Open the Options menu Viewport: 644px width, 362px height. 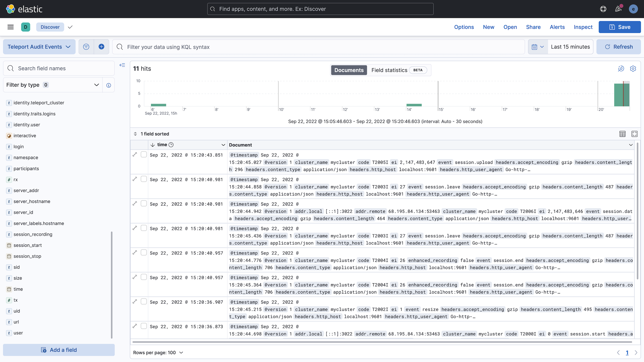(x=464, y=27)
